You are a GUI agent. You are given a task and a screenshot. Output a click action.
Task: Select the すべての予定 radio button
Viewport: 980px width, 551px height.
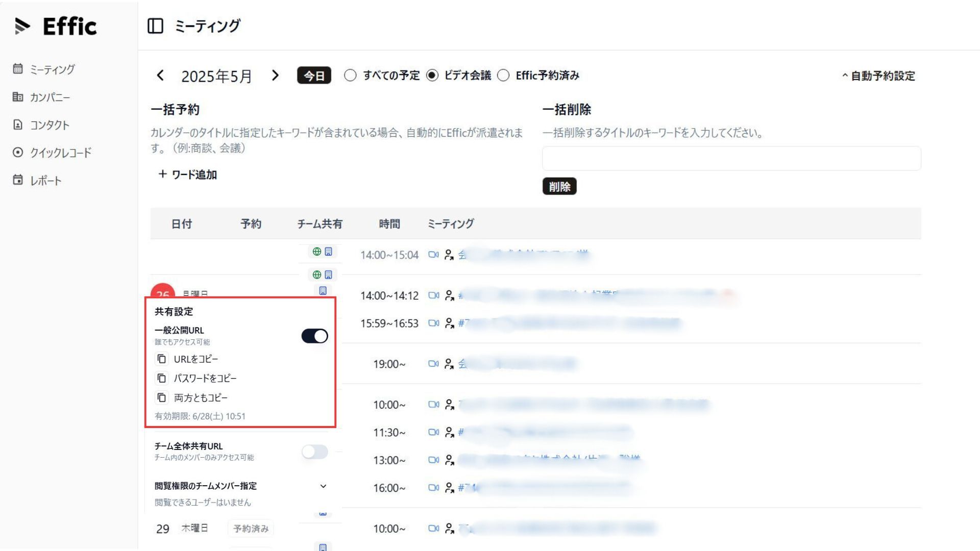tap(350, 76)
